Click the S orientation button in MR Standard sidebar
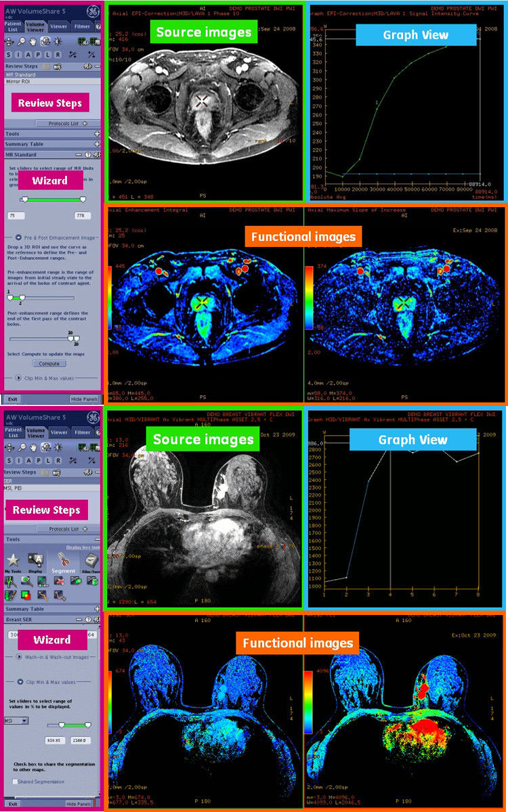508x812 pixels. [8, 55]
